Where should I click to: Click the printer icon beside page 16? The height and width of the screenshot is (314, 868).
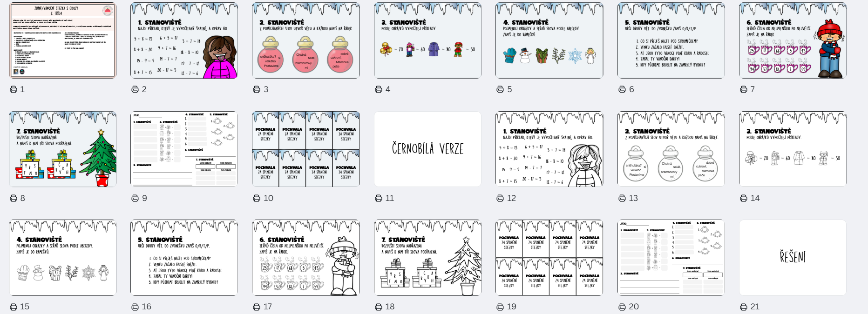click(x=135, y=307)
